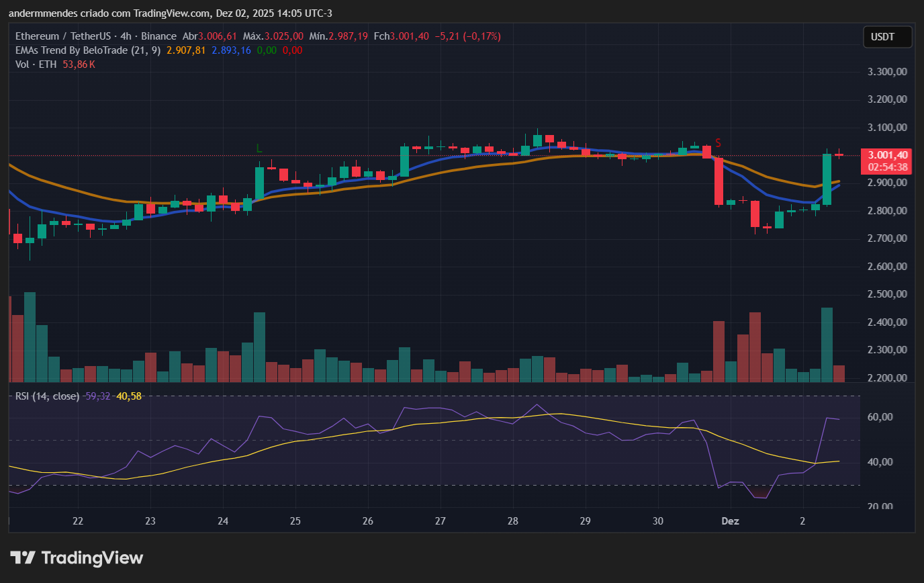Image resolution: width=924 pixels, height=583 pixels.
Task: Select the Binance exchange label in the legend
Action: (x=160, y=36)
